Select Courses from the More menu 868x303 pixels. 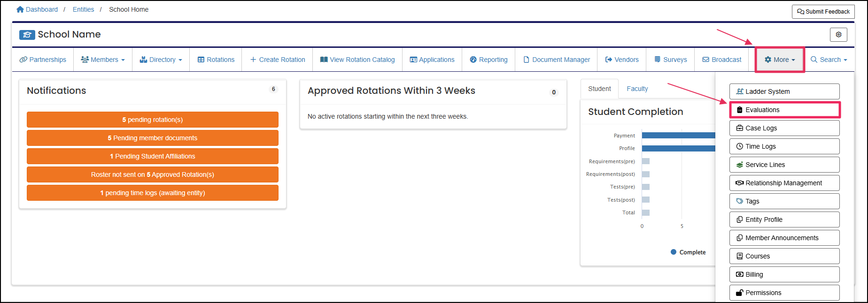[x=784, y=256]
